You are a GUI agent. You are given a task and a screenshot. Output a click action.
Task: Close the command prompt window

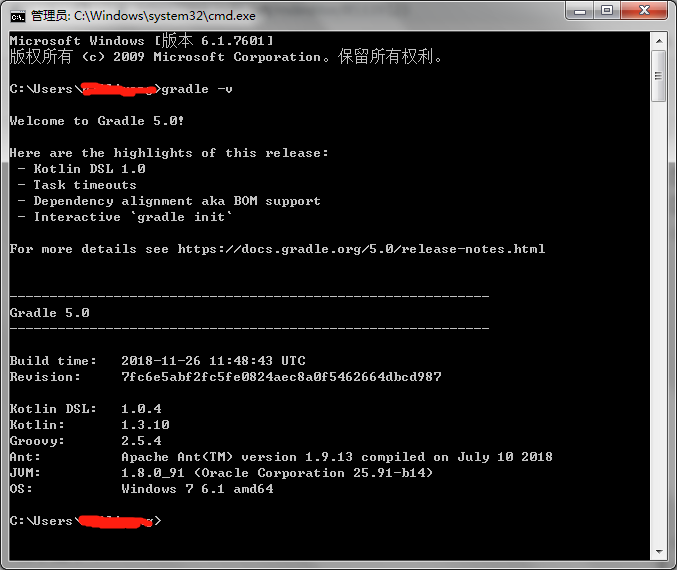pyautogui.click(x=644, y=11)
